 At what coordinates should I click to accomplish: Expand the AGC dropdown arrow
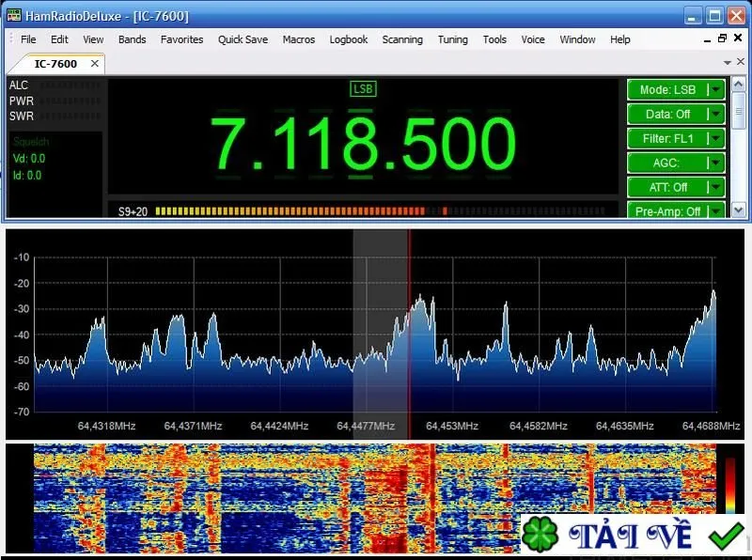(716, 163)
